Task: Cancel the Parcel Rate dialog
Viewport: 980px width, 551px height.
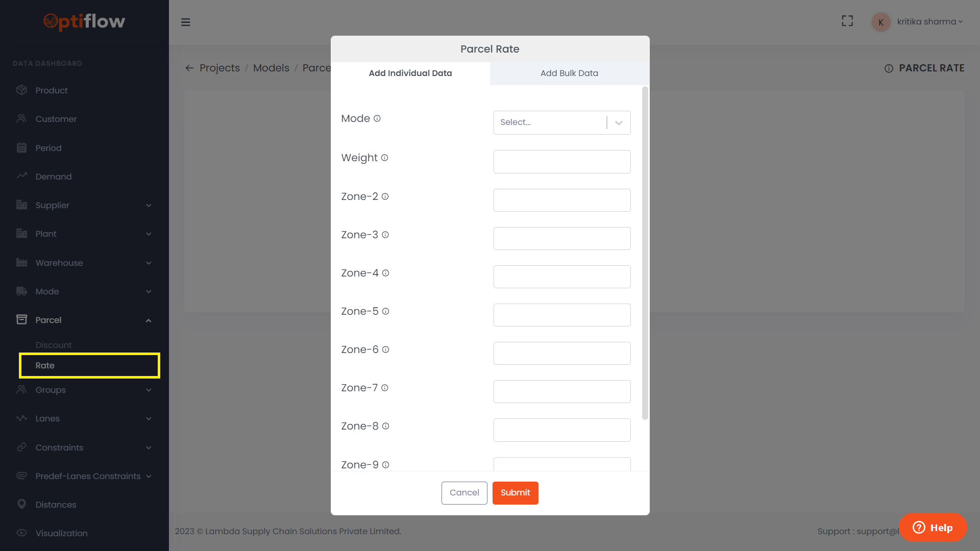Action: 464,493
